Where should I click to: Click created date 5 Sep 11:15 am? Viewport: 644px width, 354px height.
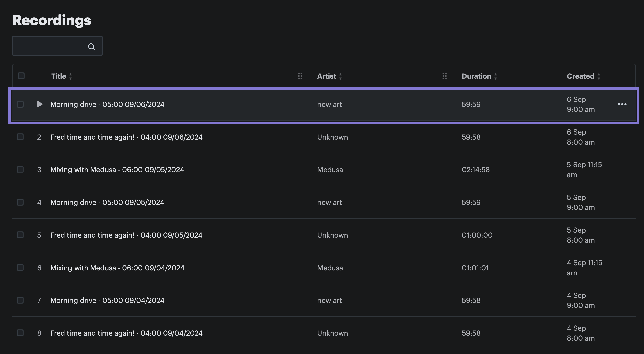(x=584, y=170)
